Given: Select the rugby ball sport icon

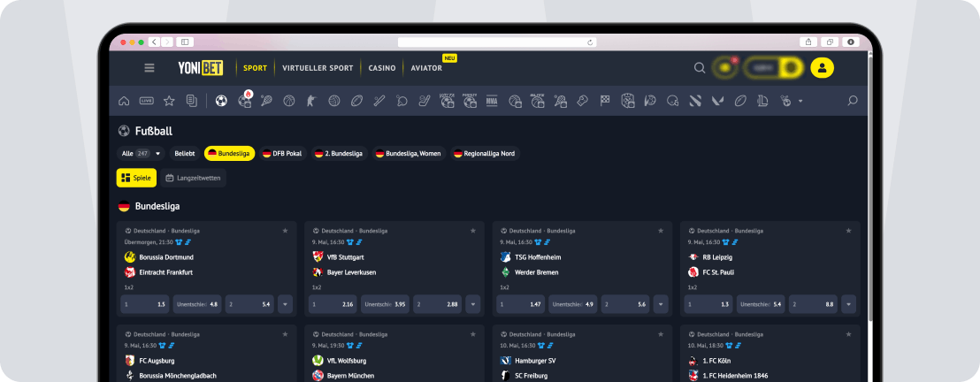Looking at the screenshot, I should [356, 101].
